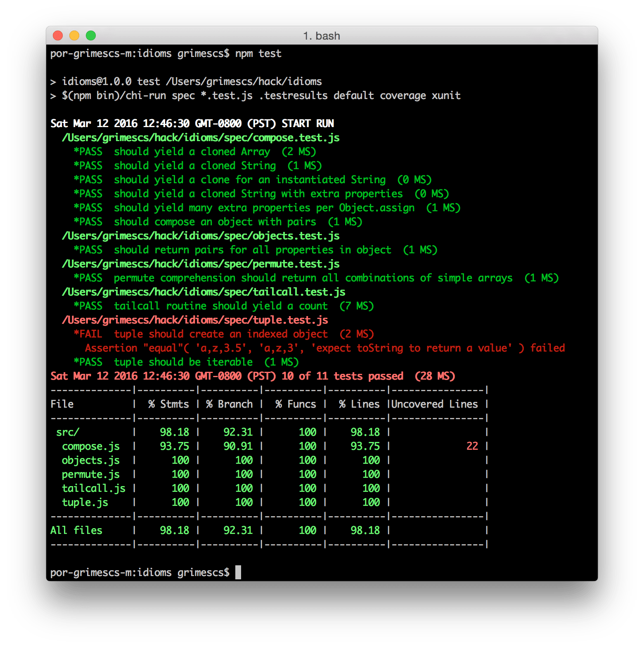Screen dimensions: 644x647
Task: Click 'should compose an object with pairs'
Action: (218, 222)
